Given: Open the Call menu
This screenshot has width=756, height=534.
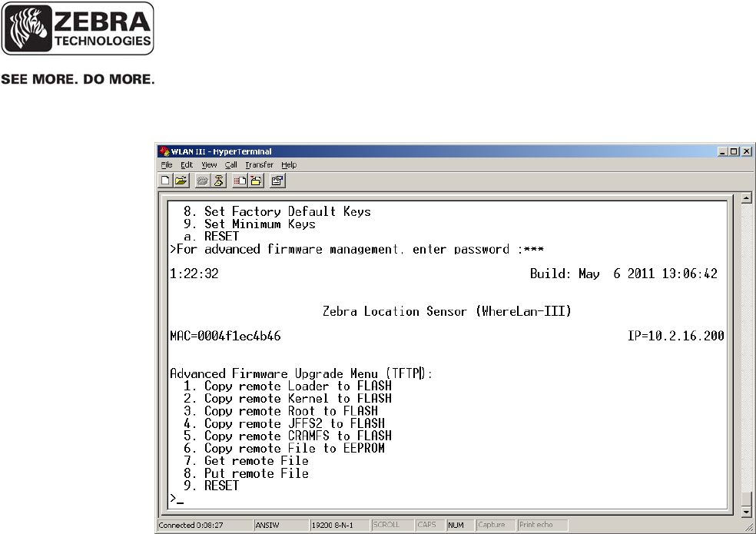Looking at the screenshot, I should [231, 165].
